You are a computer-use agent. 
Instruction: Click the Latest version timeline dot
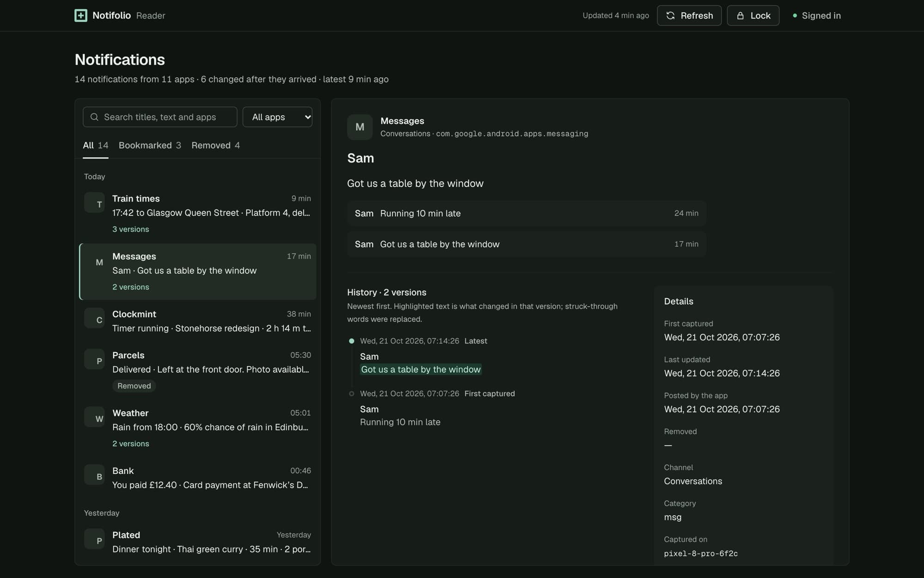coord(352,341)
